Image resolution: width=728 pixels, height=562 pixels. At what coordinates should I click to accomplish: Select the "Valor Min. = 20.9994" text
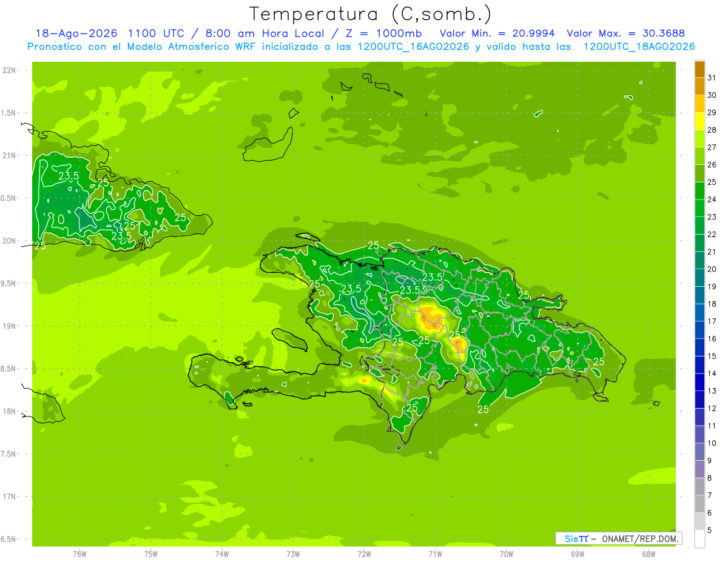[x=497, y=33]
